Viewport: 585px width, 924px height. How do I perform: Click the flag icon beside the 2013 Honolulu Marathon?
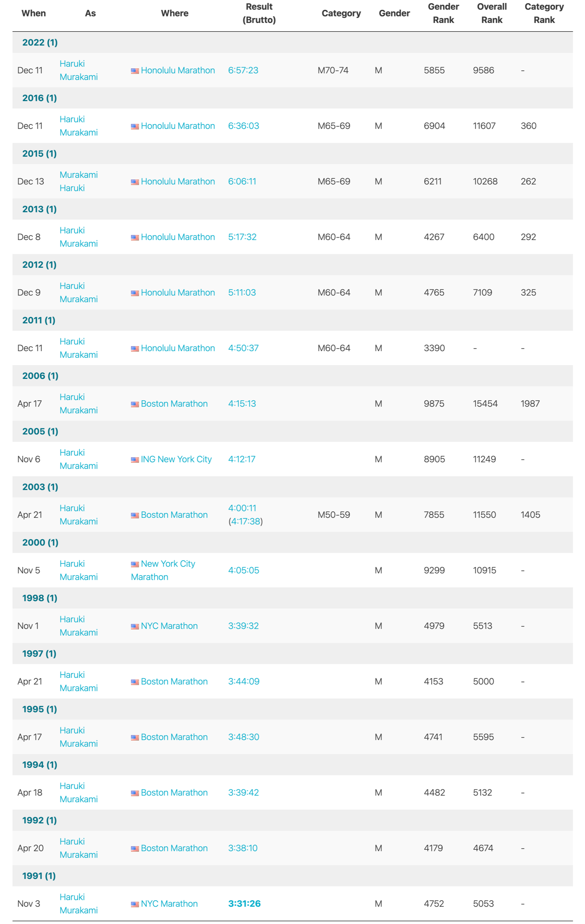(x=135, y=238)
